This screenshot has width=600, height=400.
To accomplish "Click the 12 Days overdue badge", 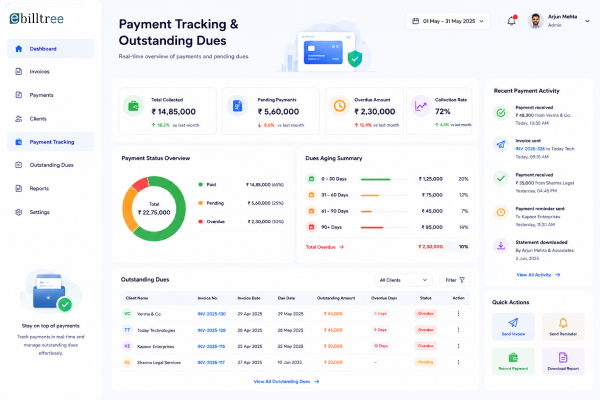I will (381, 346).
